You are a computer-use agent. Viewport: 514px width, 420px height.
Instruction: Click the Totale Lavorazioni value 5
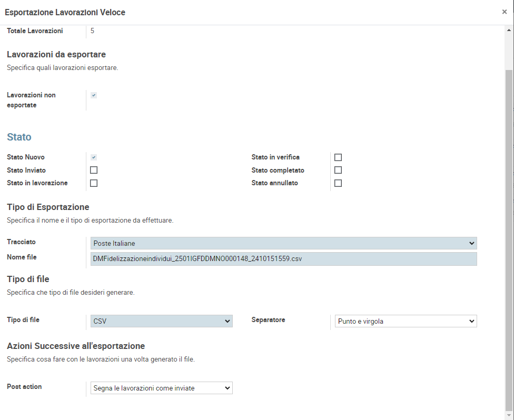coord(93,31)
